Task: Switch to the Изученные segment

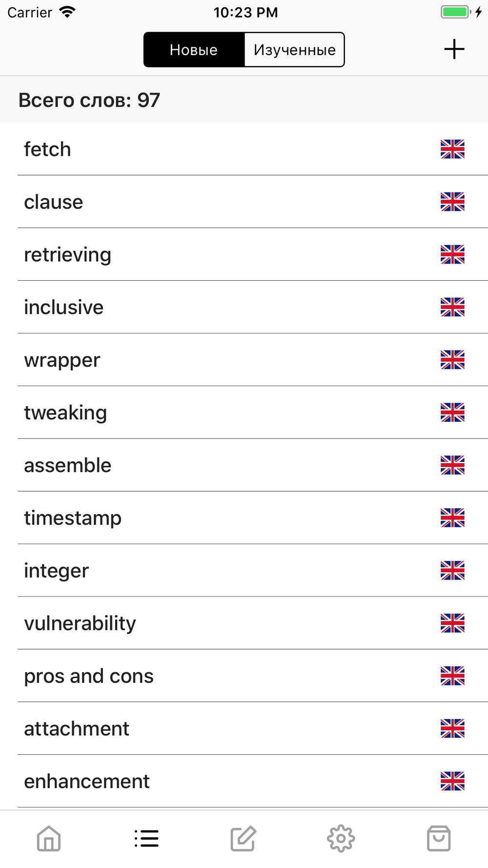Action: (x=294, y=50)
